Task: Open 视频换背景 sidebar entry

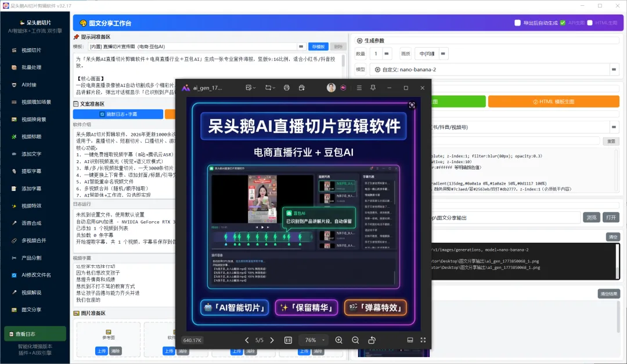Action: (x=34, y=119)
